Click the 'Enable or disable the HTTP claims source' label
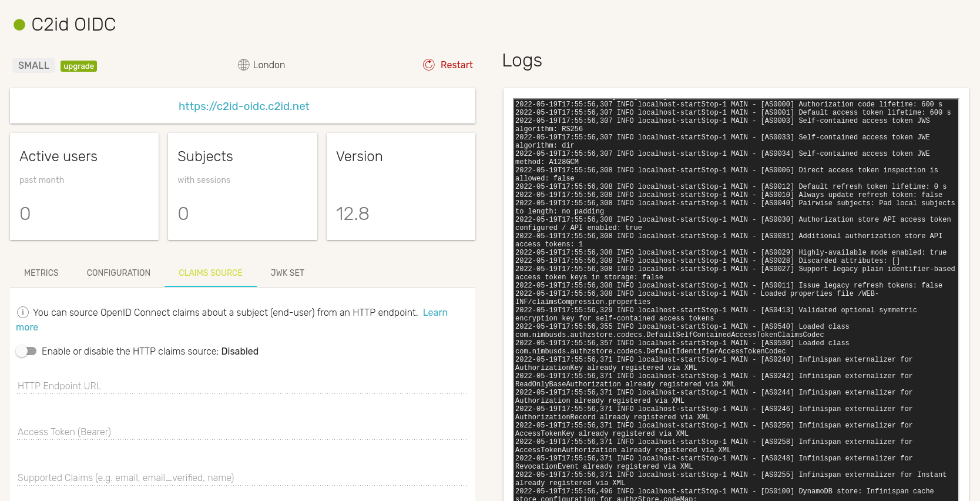 (150, 351)
